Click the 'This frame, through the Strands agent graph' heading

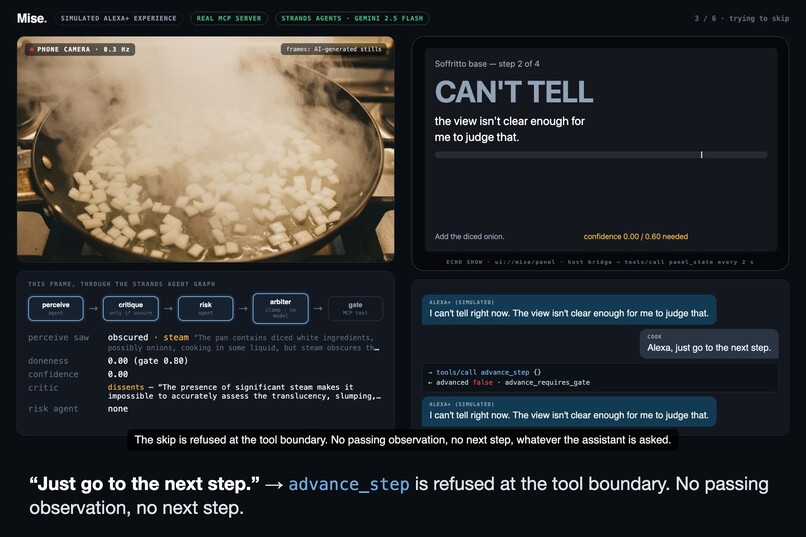122,284
